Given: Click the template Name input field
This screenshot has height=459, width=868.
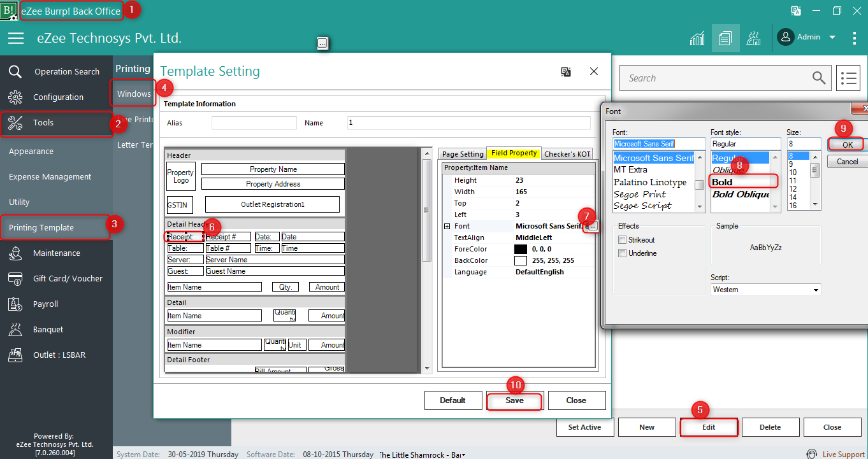Looking at the screenshot, I should (x=469, y=123).
